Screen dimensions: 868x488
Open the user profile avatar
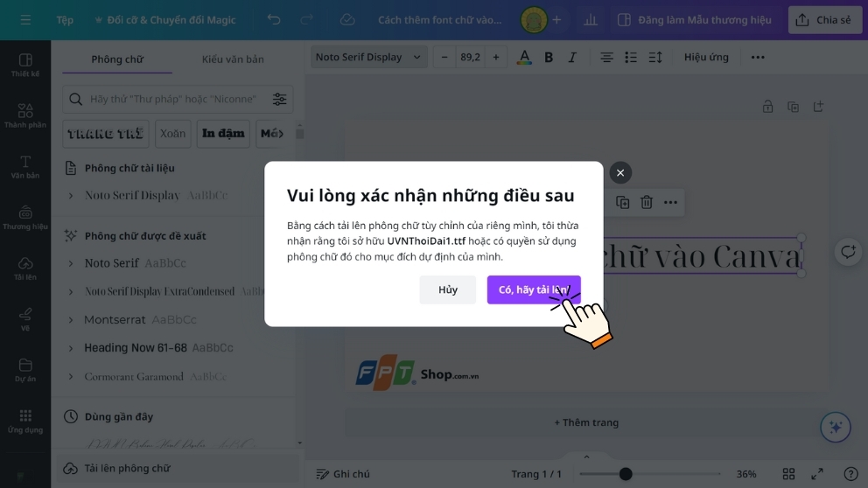click(x=534, y=20)
